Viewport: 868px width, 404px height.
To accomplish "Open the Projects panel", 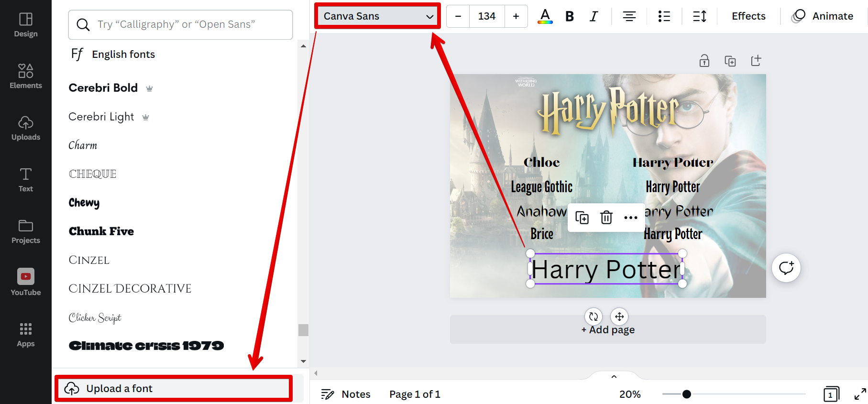I will point(26,231).
